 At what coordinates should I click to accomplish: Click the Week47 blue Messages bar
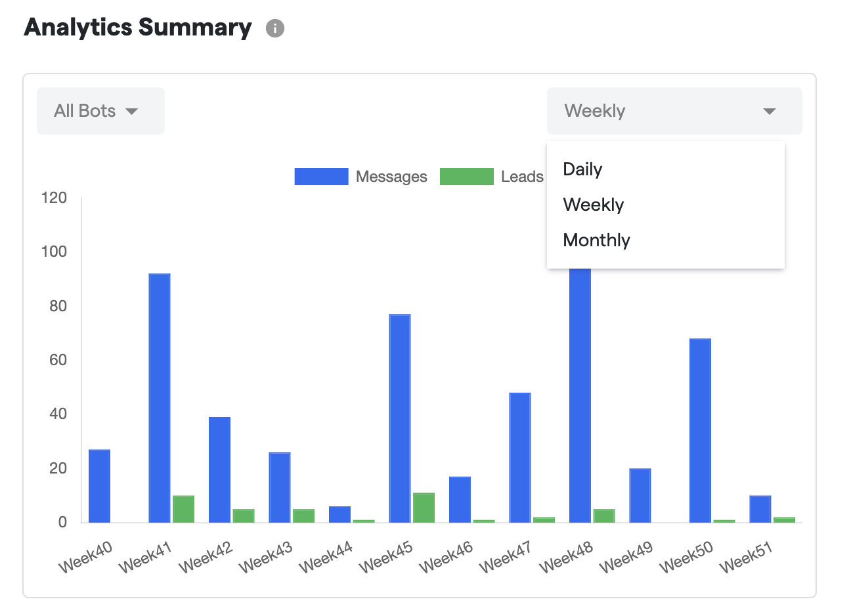coord(520,458)
